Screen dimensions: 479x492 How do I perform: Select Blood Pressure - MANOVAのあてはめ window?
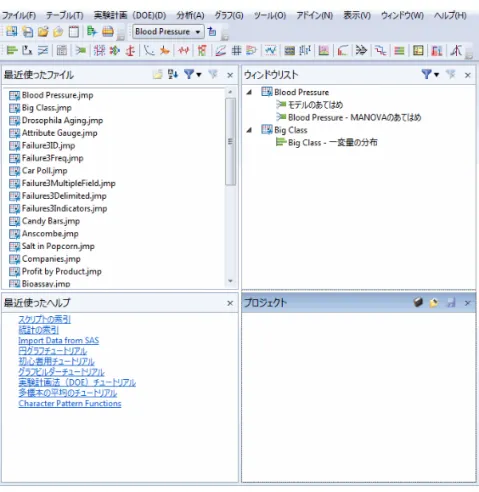(355, 117)
